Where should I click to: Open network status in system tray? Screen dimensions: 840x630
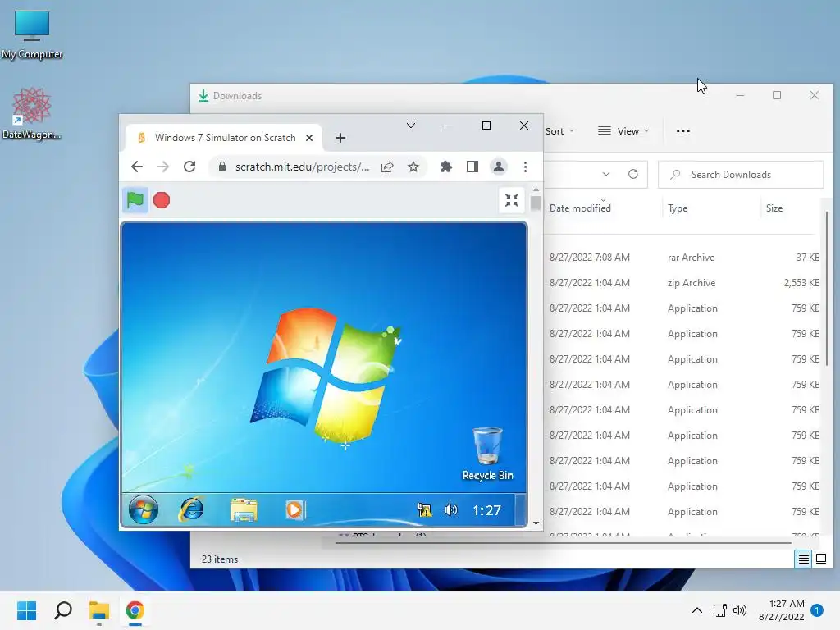[x=719, y=610]
